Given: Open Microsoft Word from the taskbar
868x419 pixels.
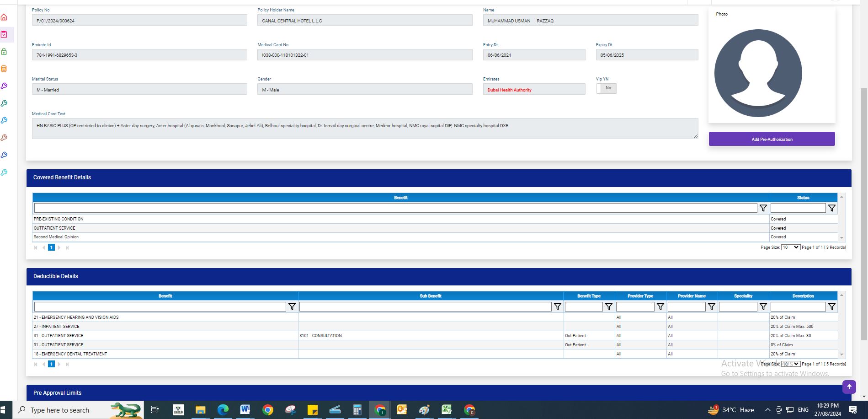Looking at the screenshot, I should point(245,410).
